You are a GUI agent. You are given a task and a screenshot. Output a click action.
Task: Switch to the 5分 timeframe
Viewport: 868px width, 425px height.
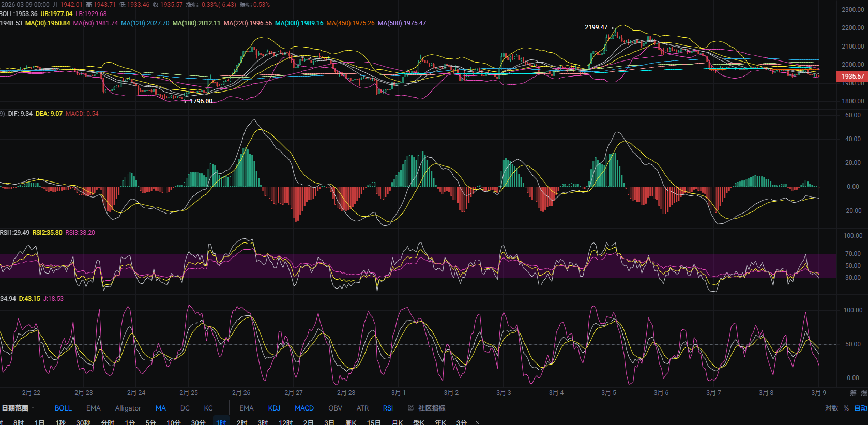click(150, 422)
